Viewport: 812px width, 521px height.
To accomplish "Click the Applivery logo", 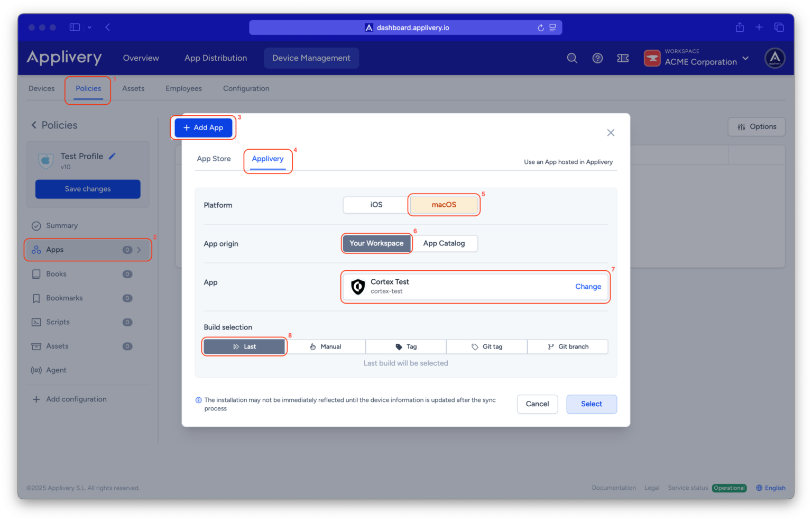I will 64,58.
